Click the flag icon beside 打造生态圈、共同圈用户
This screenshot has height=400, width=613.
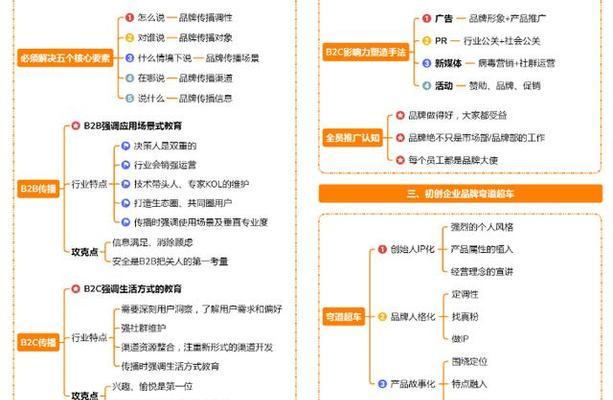pyautogui.click(x=125, y=203)
